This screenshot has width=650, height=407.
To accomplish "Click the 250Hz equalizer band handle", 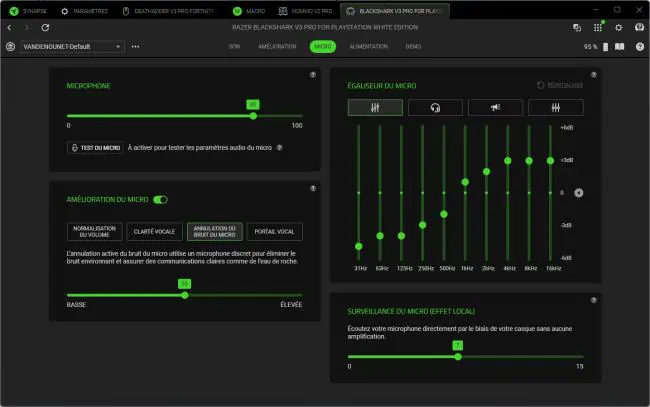I will pyautogui.click(x=423, y=225).
